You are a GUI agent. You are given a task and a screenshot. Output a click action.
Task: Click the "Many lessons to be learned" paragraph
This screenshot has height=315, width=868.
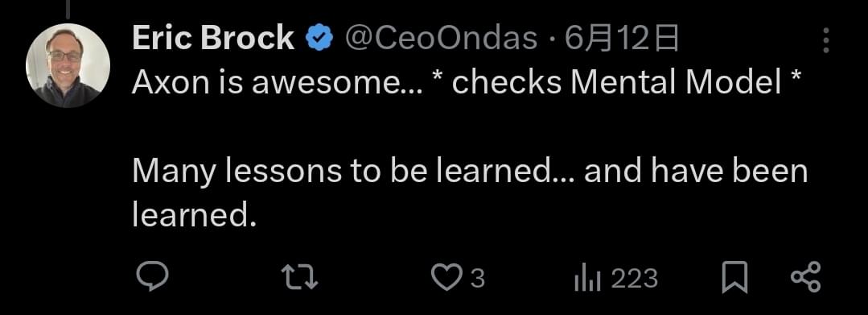pyautogui.click(x=470, y=194)
